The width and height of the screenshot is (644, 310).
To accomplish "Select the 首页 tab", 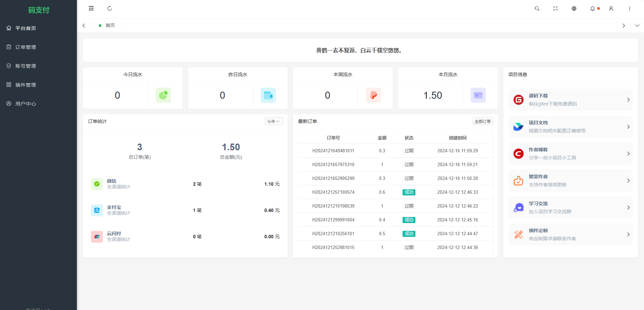I will 110,26.
